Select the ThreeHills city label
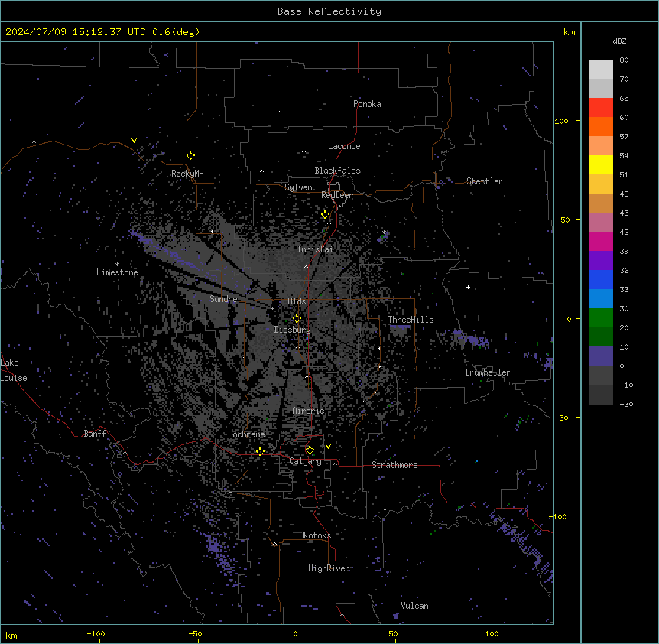The image size is (659, 644). point(411,320)
